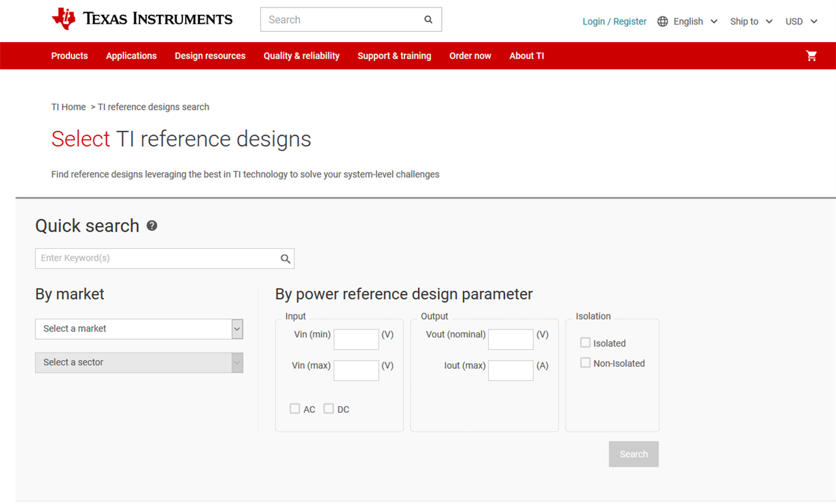Click the Quick search help question mark
This screenshot has width=836, height=504.
point(152,226)
